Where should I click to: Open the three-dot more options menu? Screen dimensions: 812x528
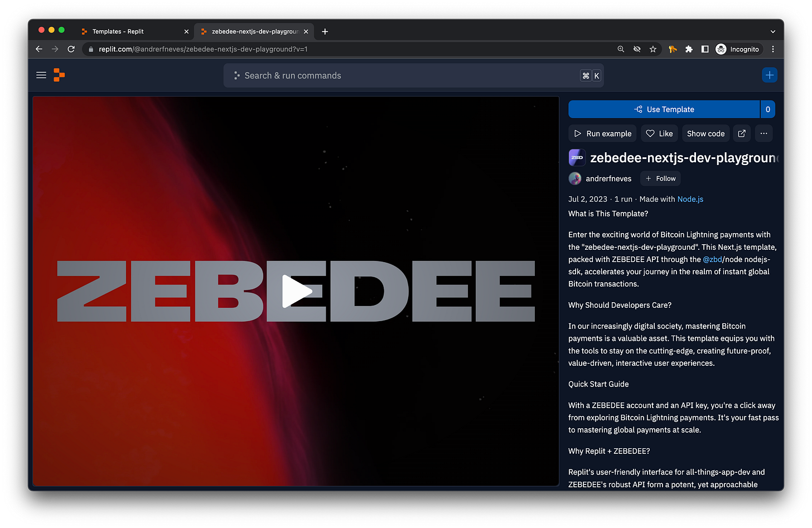763,134
